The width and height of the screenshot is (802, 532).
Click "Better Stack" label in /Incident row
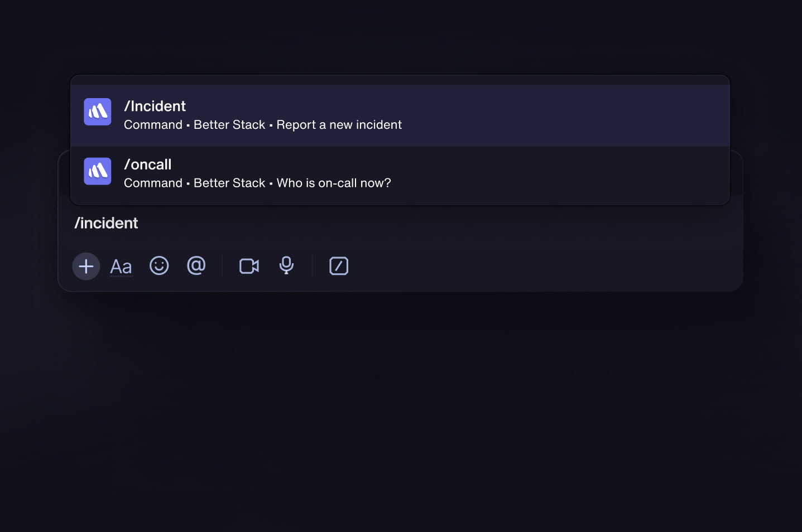pos(229,125)
